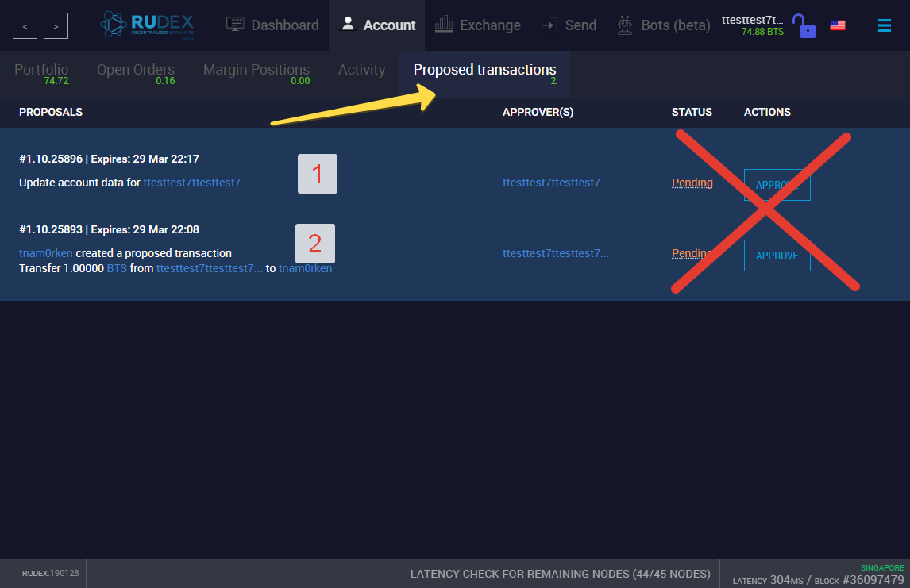Click the tnam0rken creator link
This screenshot has height=588, width=910.
click(x=46, y=253)
